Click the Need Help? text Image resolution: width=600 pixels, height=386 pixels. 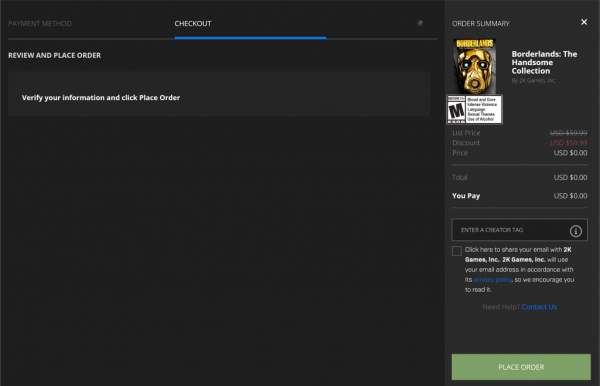pos(501,307)
